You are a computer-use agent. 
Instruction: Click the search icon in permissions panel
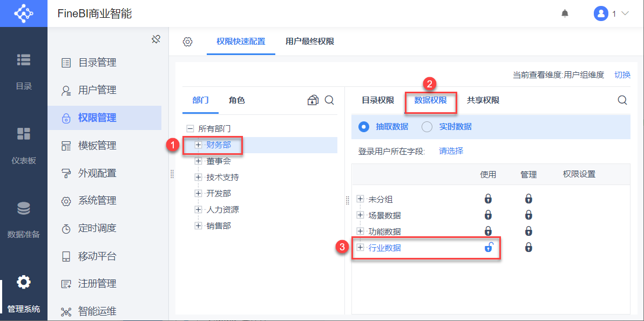click(x=622, y=100)
